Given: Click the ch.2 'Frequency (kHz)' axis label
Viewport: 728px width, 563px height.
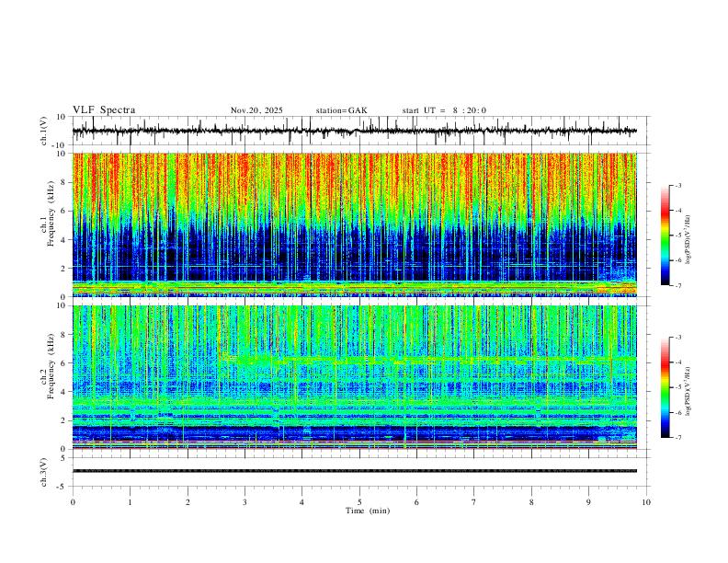Looking at the screenshot, I should (x=51, y=366).
